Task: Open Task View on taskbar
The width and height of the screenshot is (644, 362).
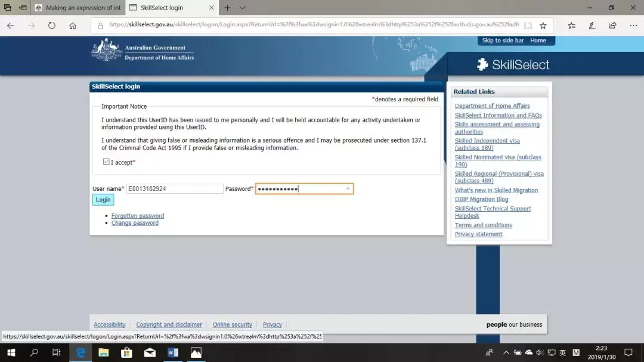Action: [x=56, y=352]
